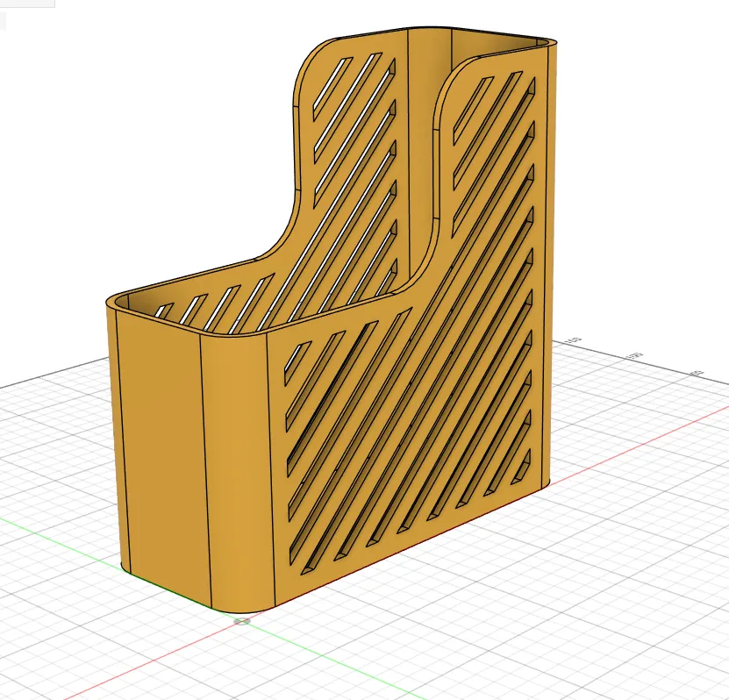The width and height of the screenshot is (729, 700).
Task: Click the first grid ruler label behind the holder
Action: (572, 340)
